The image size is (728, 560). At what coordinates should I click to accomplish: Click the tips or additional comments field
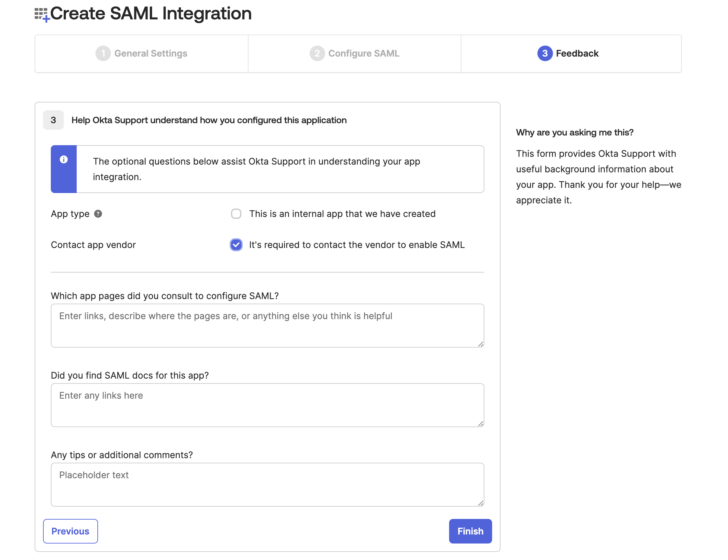click(x=267, y=484)
